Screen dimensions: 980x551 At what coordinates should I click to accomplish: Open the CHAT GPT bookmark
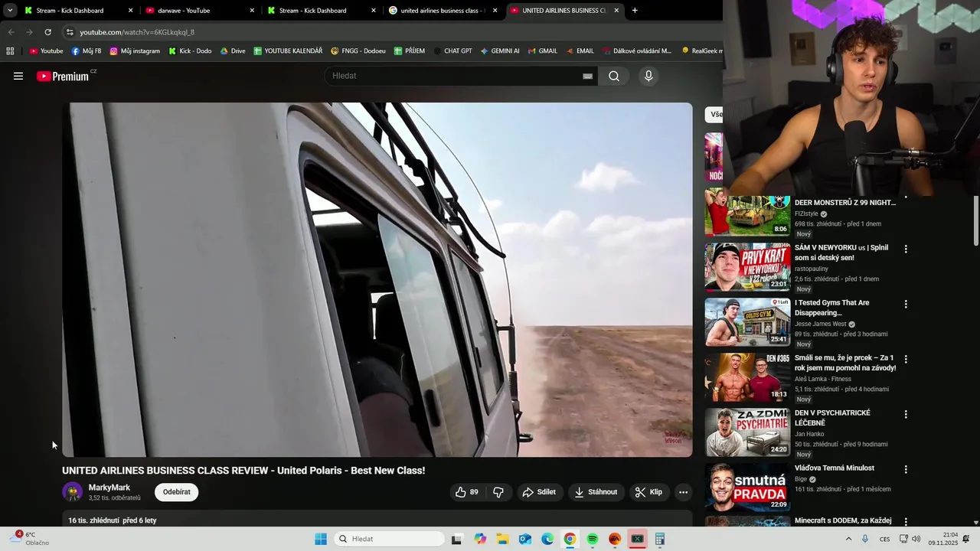coord(452,51)
